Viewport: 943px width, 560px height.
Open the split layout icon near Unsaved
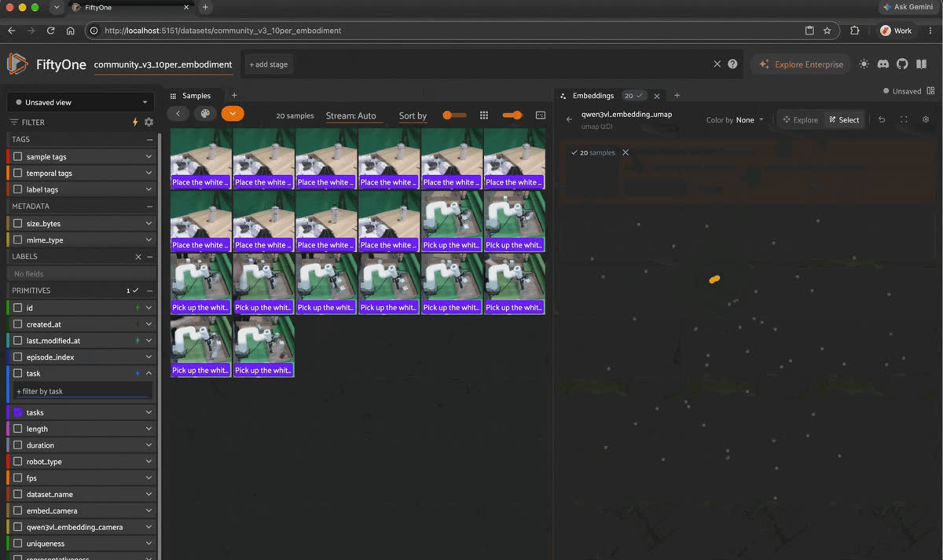coord(931,91)
